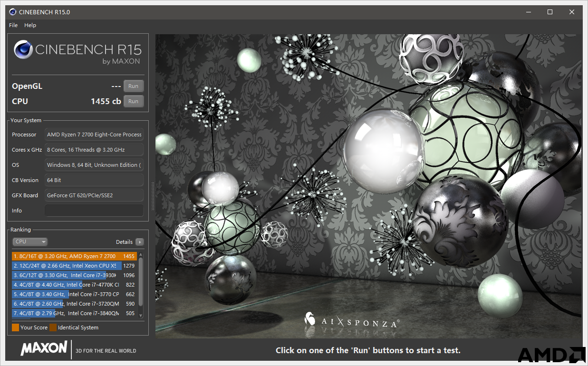Maximize the CINEBENCH window

pos(550,12)
